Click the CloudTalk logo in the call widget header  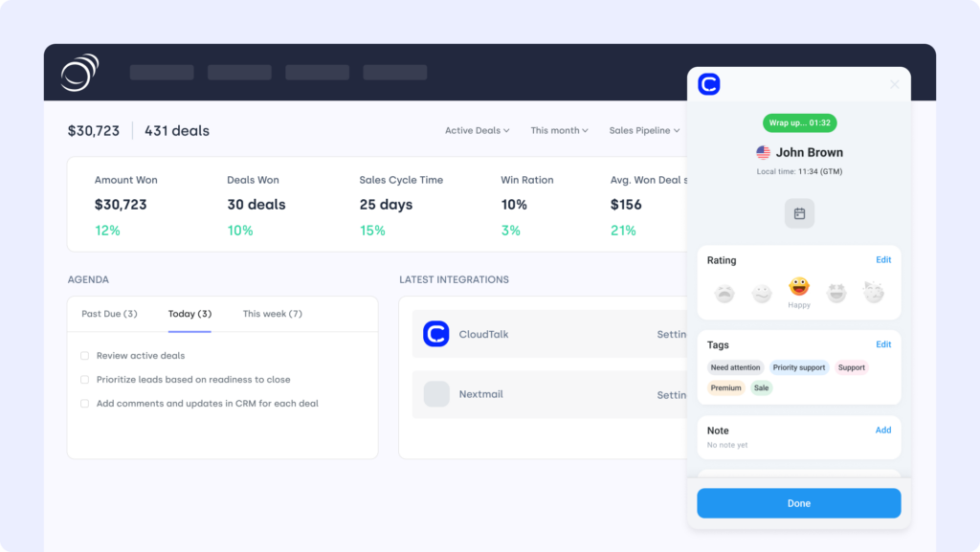[708, 84]
